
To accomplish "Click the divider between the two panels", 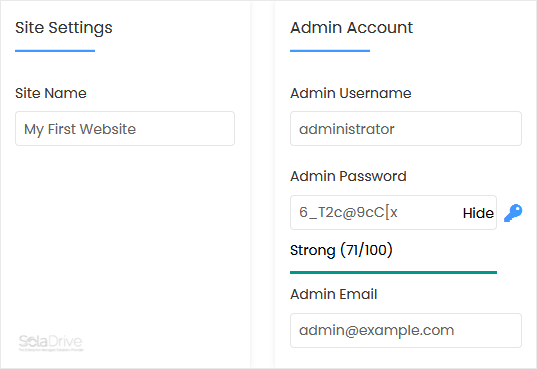I will 262,184.
